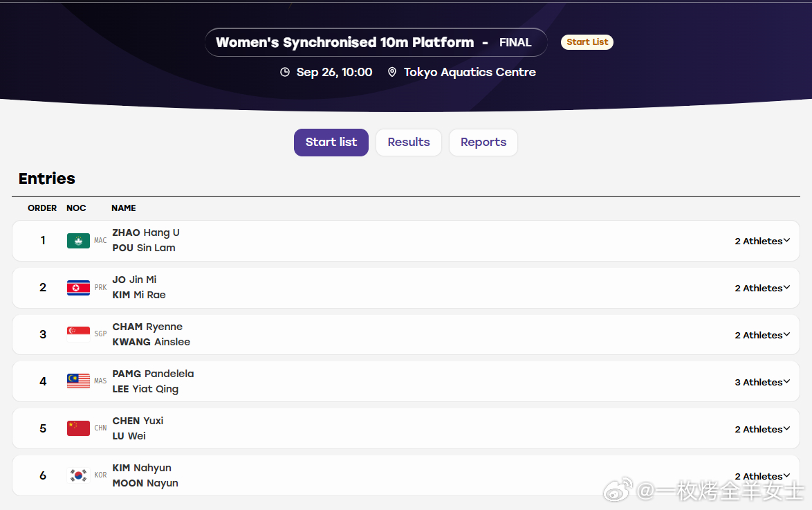Select athlete name MOON Nayun

coord(145,483)
